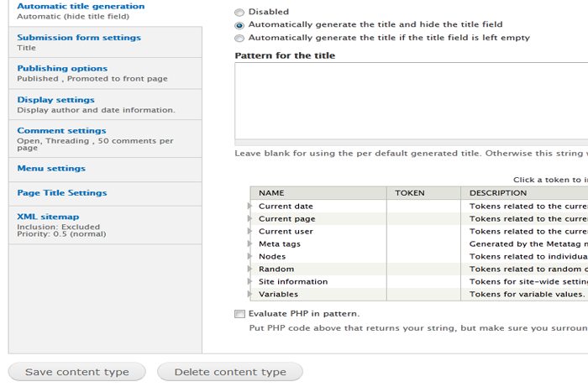Image resolution: width=588 pixels, height=387 pixels.
Task: Click the Save content type button
Action: coord(77,372)
